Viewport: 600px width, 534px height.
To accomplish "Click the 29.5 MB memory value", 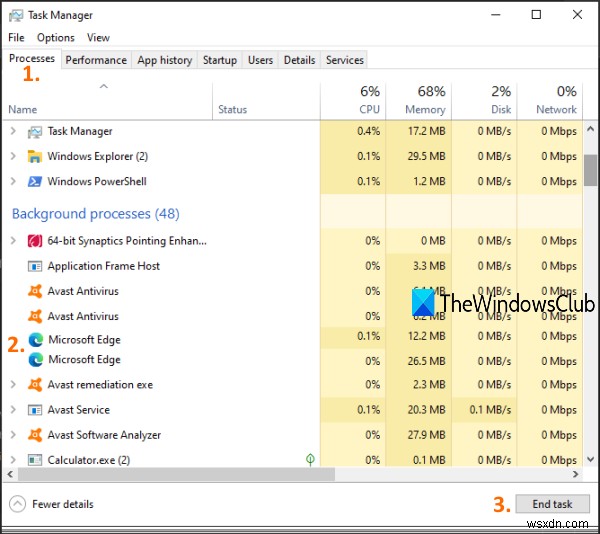I will 426,156.
